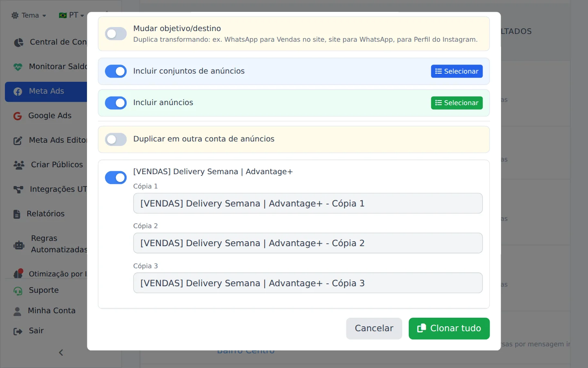Edit the Cópia 3 name field
Image resolution: width=588 pixels, height=368 pixels.
point(308,283)
